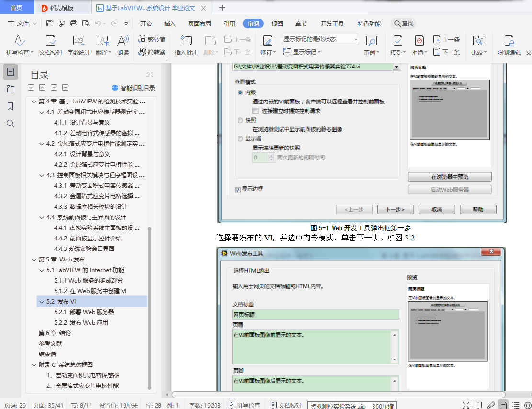Open the search panel in the sidebar

coord(11,124)
